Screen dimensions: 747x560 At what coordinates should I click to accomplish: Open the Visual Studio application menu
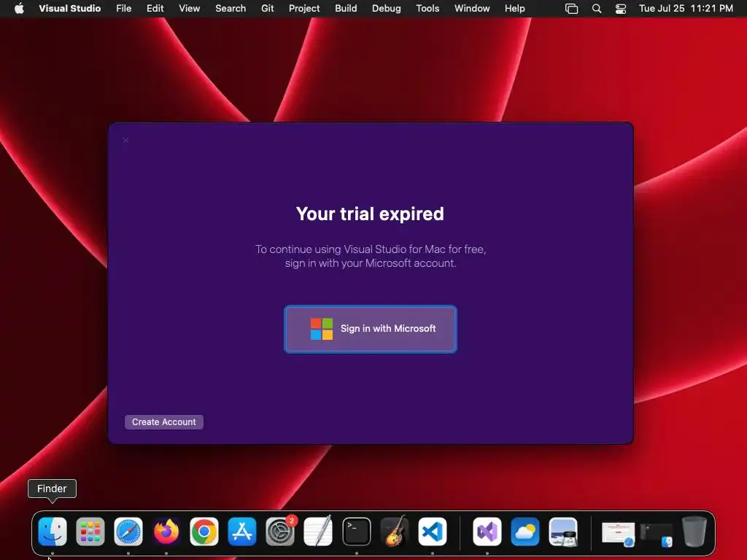[x=69, y=8]
